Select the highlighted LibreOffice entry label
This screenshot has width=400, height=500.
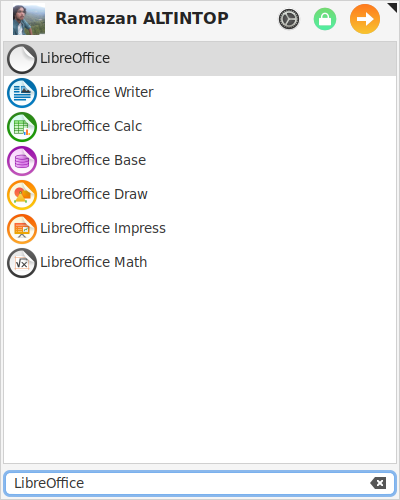point(75,58)
